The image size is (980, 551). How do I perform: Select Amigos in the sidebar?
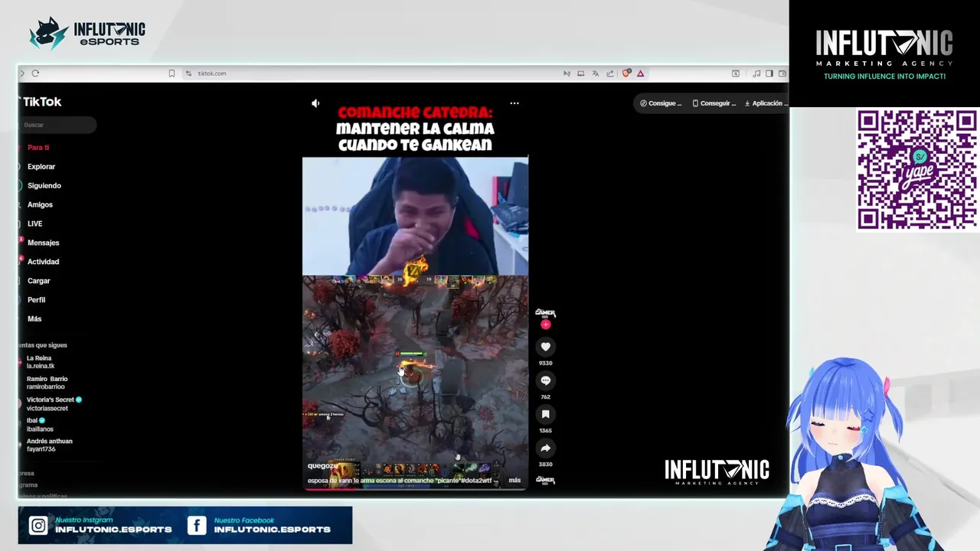[40, 204]
